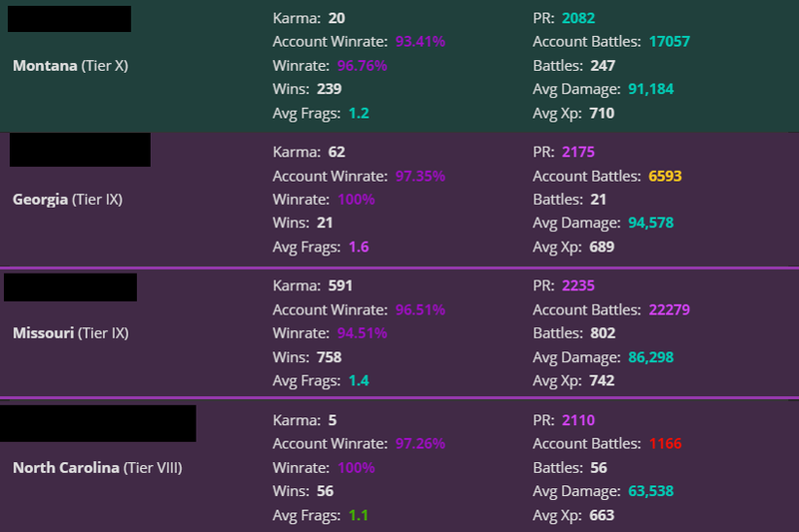Click the redacted player name above Montana

[x=70, y=18]
